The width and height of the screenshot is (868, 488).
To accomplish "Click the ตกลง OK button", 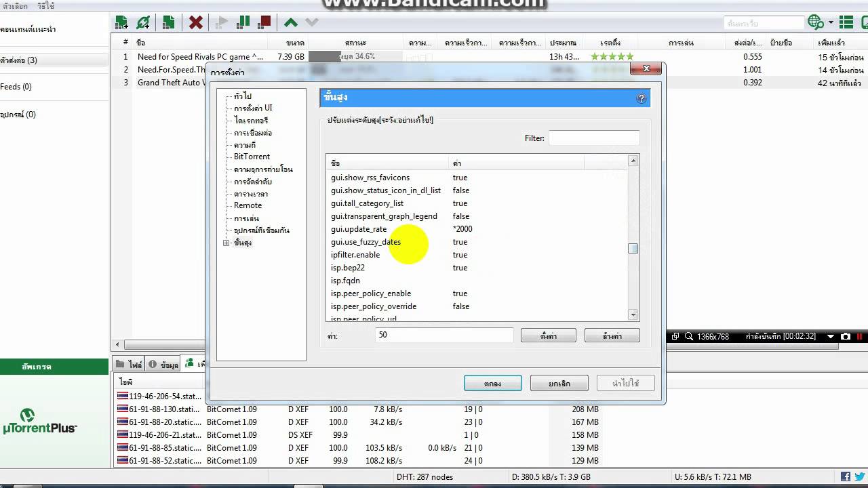I will click(493, 383).
